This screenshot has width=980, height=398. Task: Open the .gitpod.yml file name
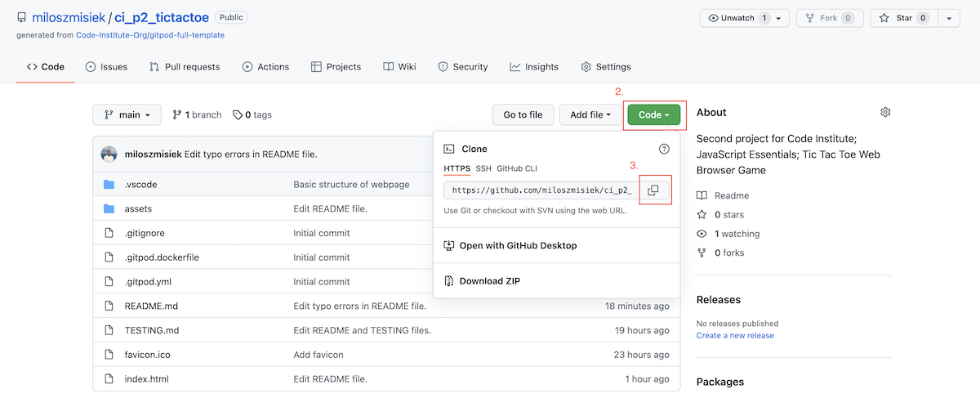click(148, 282)
